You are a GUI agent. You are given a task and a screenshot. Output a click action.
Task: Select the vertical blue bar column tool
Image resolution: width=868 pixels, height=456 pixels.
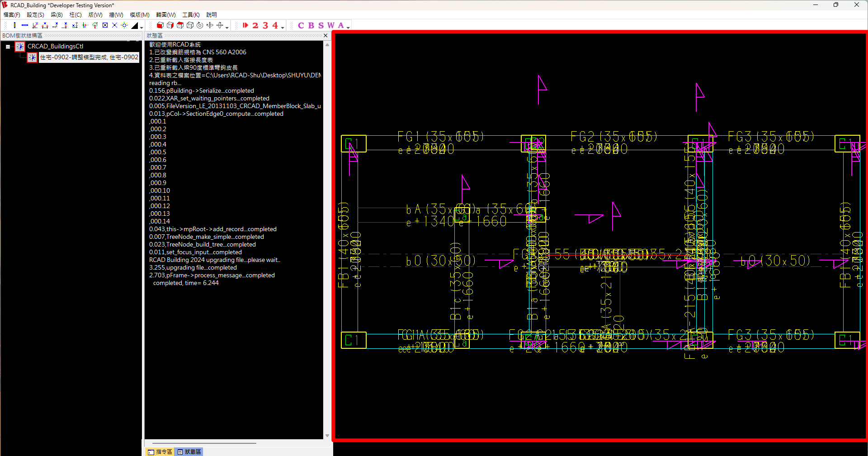[x=15, y=25]
